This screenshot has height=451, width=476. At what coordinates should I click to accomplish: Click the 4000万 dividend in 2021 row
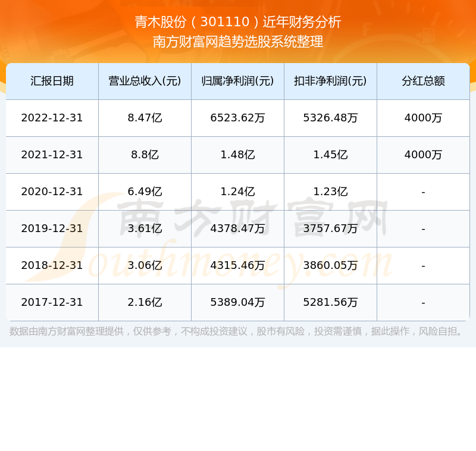[423, 155]
